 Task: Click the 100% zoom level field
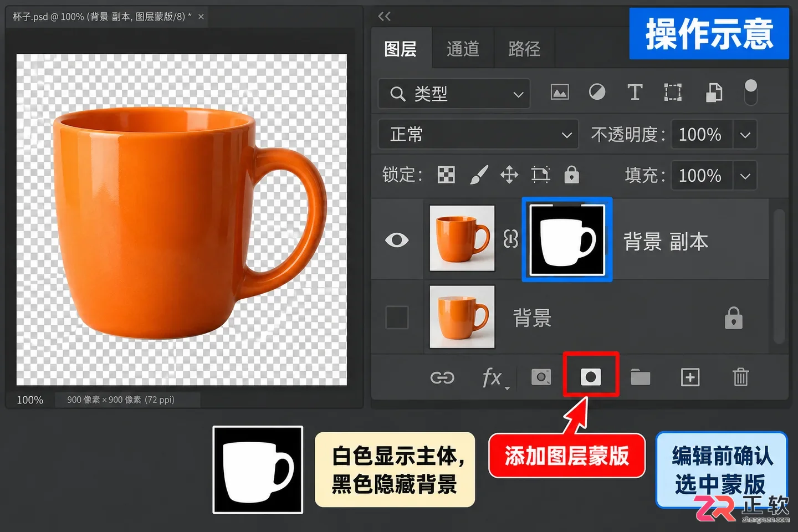(x=30, y=400)
